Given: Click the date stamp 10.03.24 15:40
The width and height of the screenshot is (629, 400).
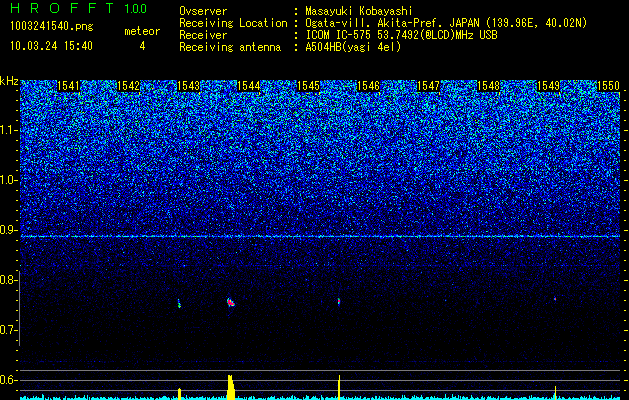Looking at the screenshot, I should 51,46.
